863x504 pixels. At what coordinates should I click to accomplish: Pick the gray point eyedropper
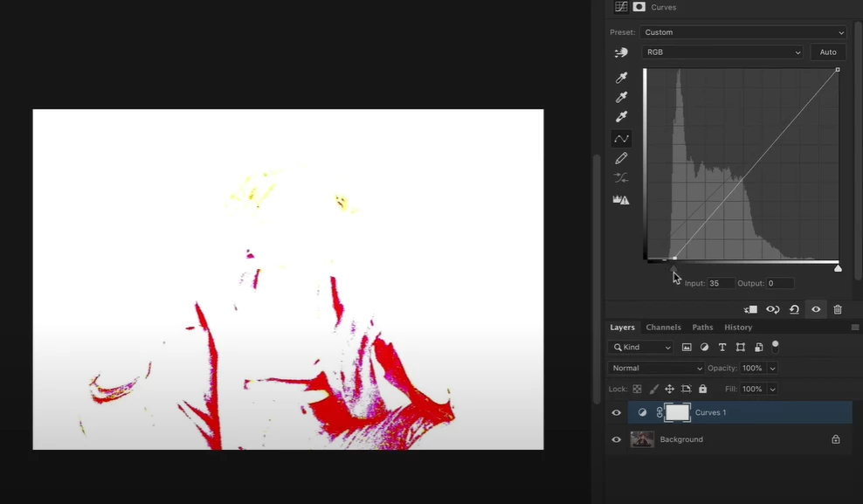(621, 97)
